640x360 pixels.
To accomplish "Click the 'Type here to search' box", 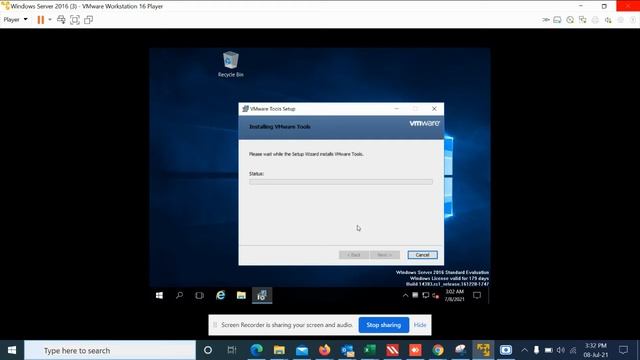I will (110, 350).
